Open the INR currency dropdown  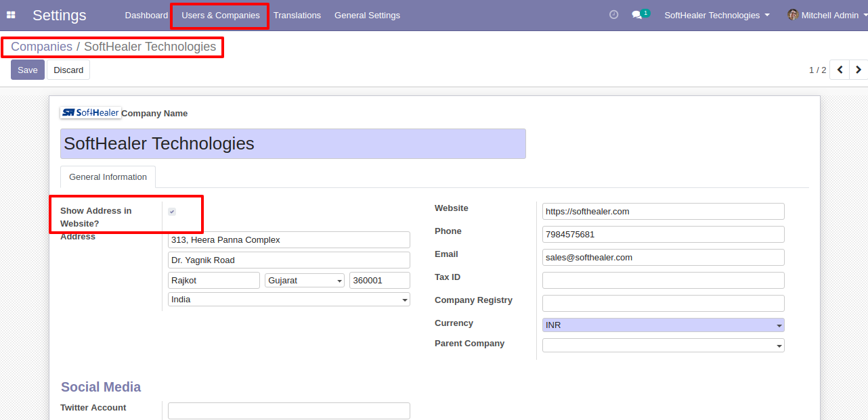coord(664,325)
